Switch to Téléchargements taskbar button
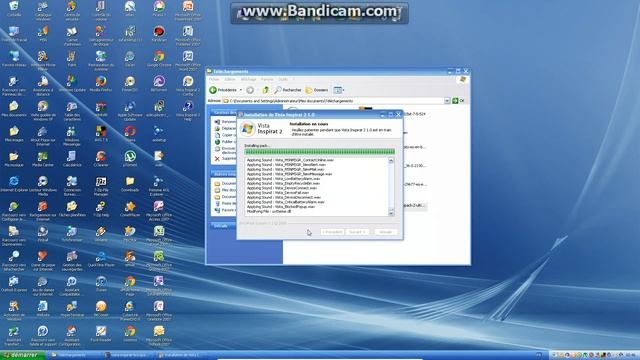Image resolution: width=640 pixels, height=360 pixels. (72, 355)
